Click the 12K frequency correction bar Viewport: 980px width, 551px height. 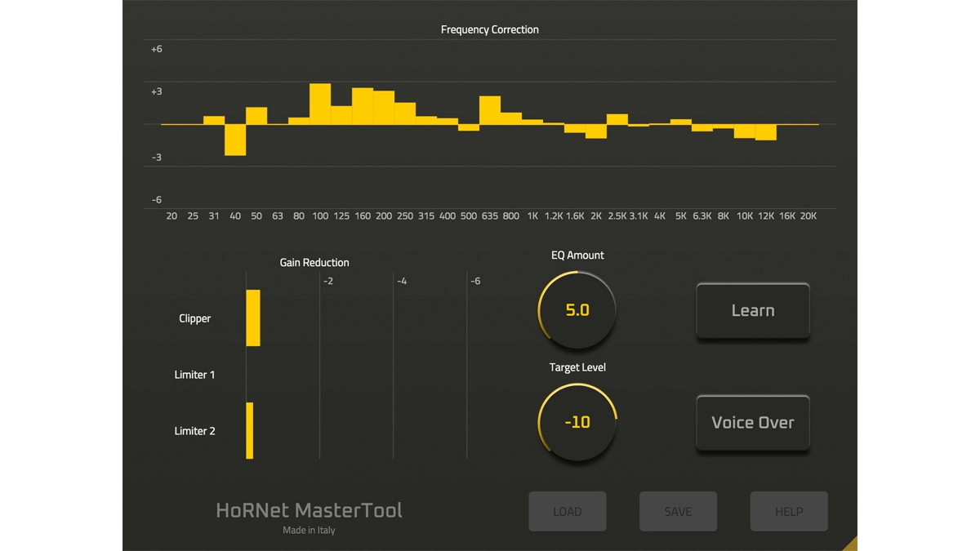pyautogui.click(x=766, y=132)
